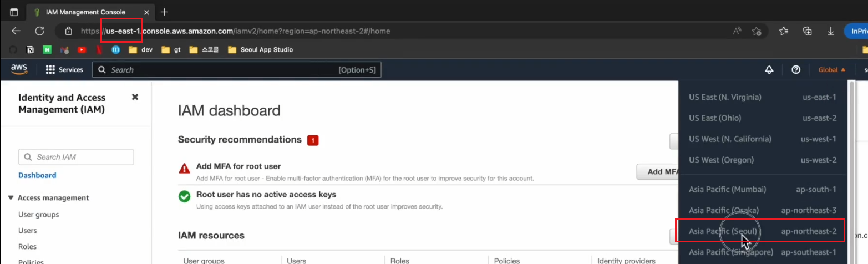Viewport: 868px width, 264px height.
Task: Click the browser address bar URL
Action: pyautogui.click(x=235, y=31)
